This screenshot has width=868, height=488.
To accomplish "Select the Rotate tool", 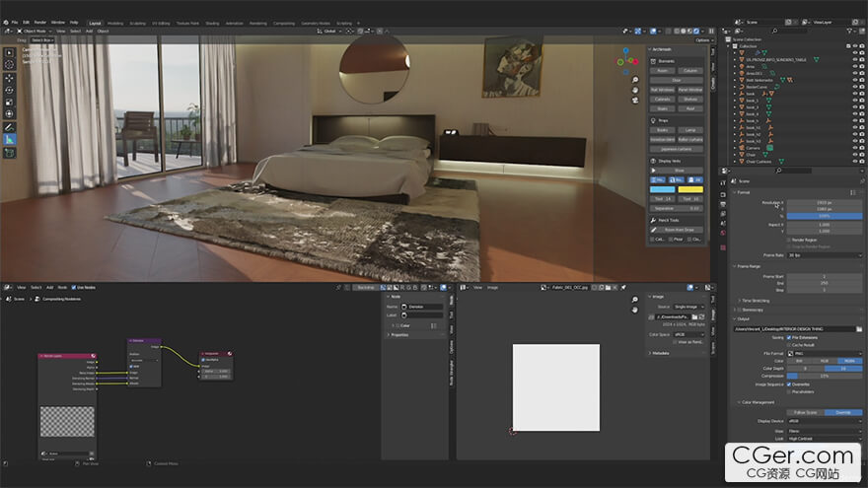I will (10, 90).
